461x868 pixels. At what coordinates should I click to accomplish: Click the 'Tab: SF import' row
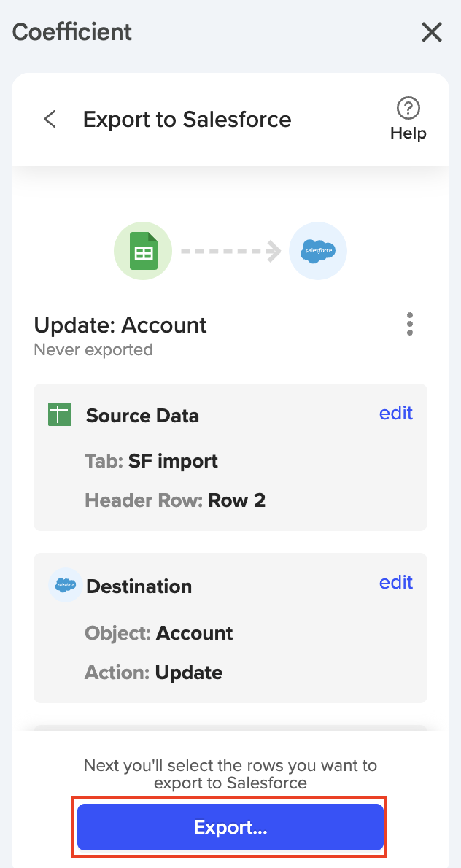tap(151, 461)
